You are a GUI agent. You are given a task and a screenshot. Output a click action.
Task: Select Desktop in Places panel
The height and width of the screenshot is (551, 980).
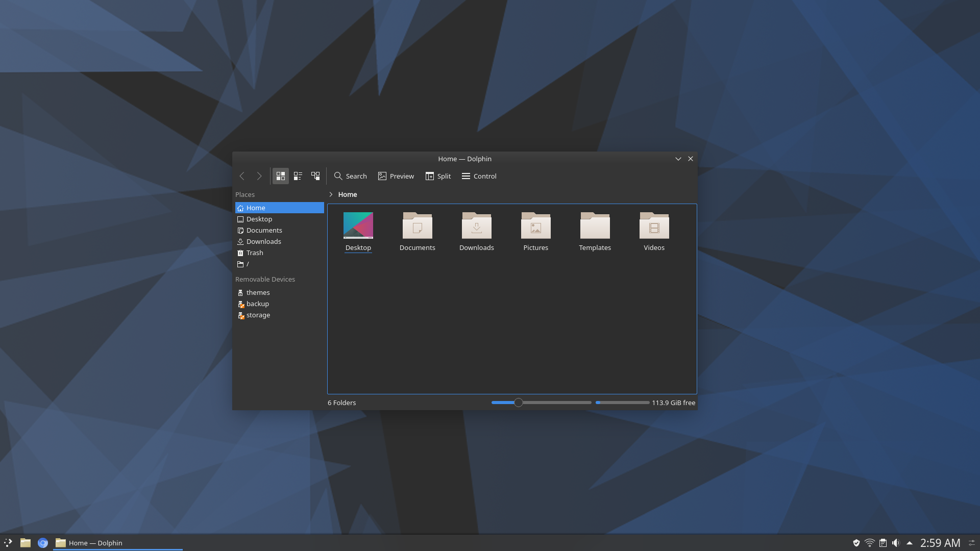[x=280, y=219]
